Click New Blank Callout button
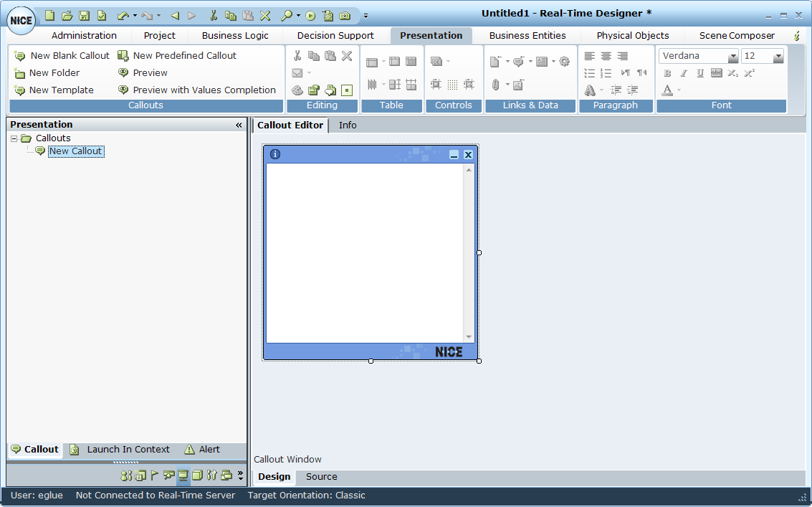The width and height of the screenshot is (812, 507). coord(62,55)
